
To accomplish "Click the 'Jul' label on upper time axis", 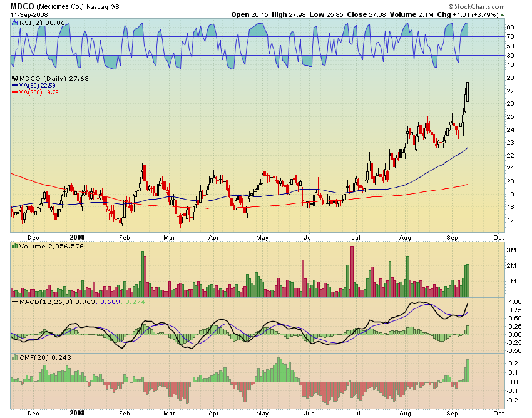I will point(356,238).
